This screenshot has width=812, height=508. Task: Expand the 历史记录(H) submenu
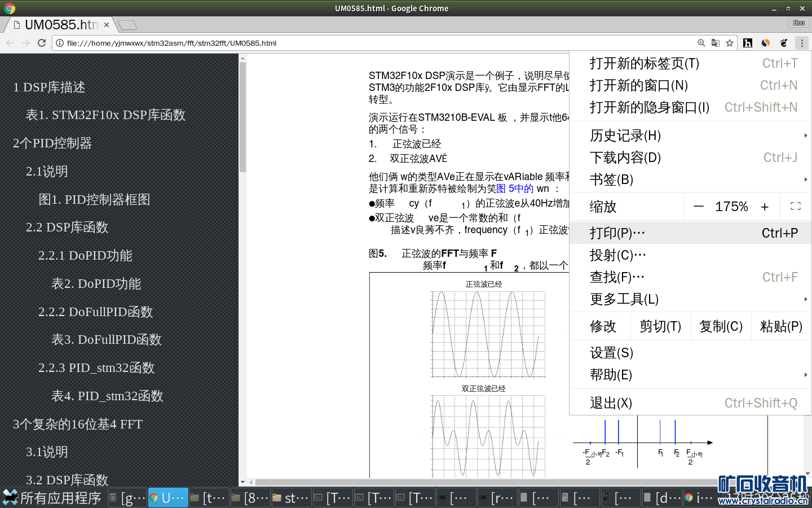[x=690, y=135]
